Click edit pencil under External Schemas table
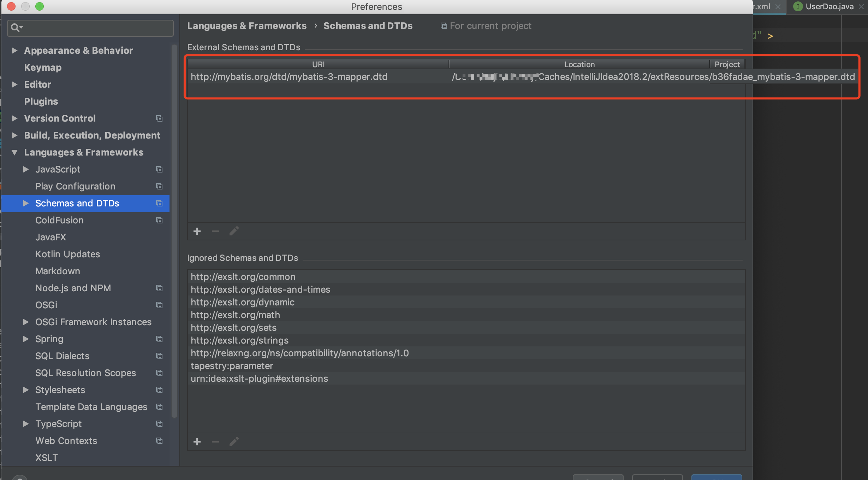This screenshot has height=480, width=868. click(234, 231)
